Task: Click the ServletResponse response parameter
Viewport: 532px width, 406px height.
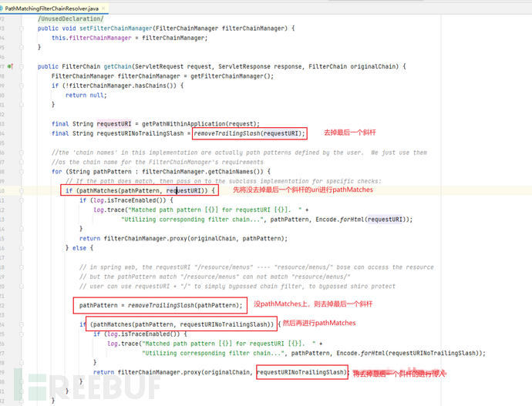Action: tap(260, 66)
